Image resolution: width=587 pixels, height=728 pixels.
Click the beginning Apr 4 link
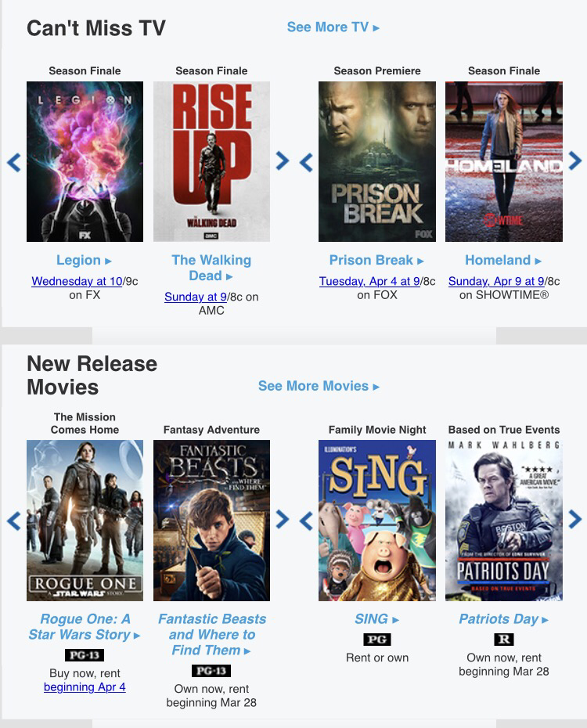85,687
